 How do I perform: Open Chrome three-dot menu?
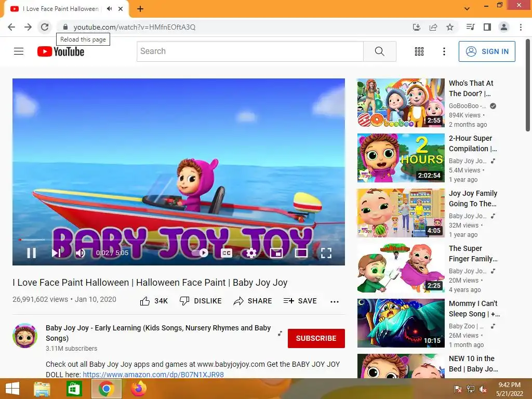pyautogui.click(x=521, y=27)
